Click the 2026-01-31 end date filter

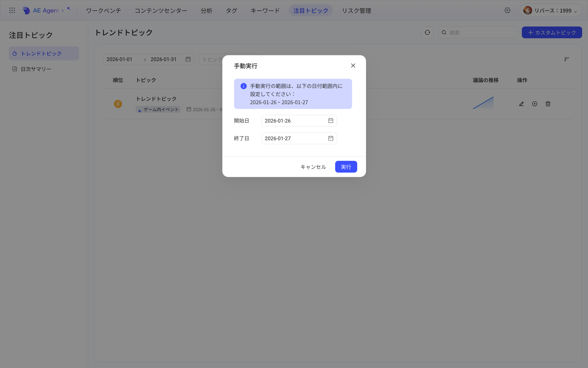tap(163, 59)
